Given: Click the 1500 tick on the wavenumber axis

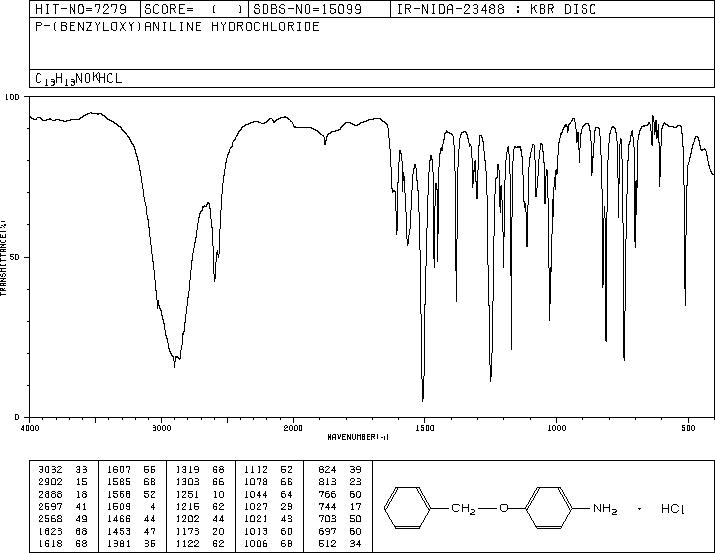Looking at the screenshot, I should coord(425,428).
